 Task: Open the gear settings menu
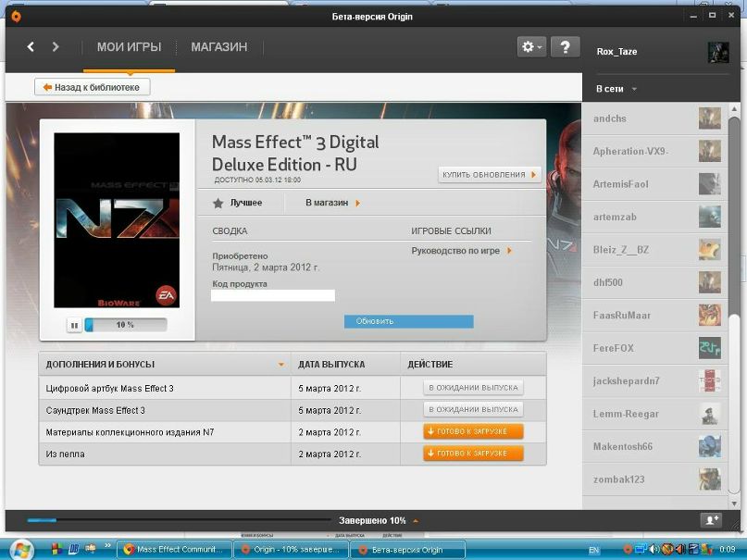coord(531,46)
